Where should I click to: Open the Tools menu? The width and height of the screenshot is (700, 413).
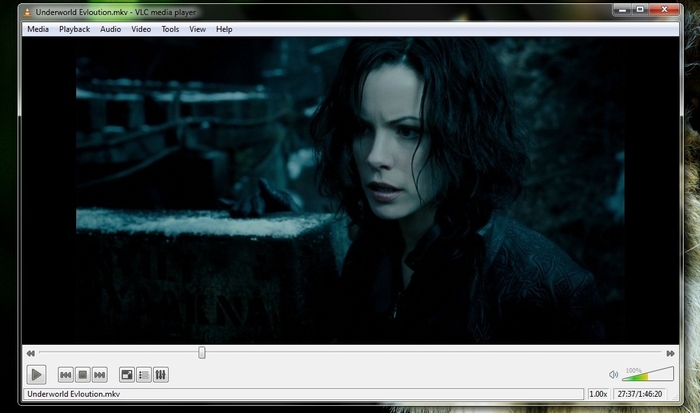tap(170, 29)
